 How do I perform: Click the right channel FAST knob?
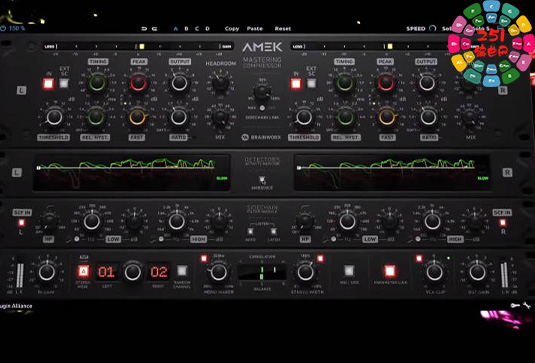tap(387, 117)
